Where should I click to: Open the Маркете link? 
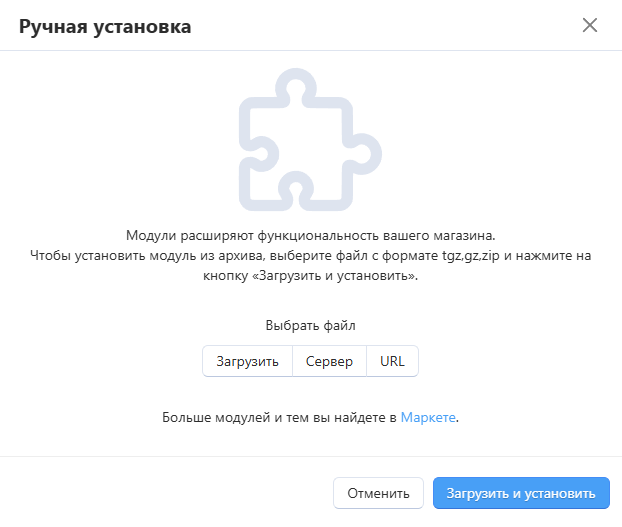coord(428,417)
